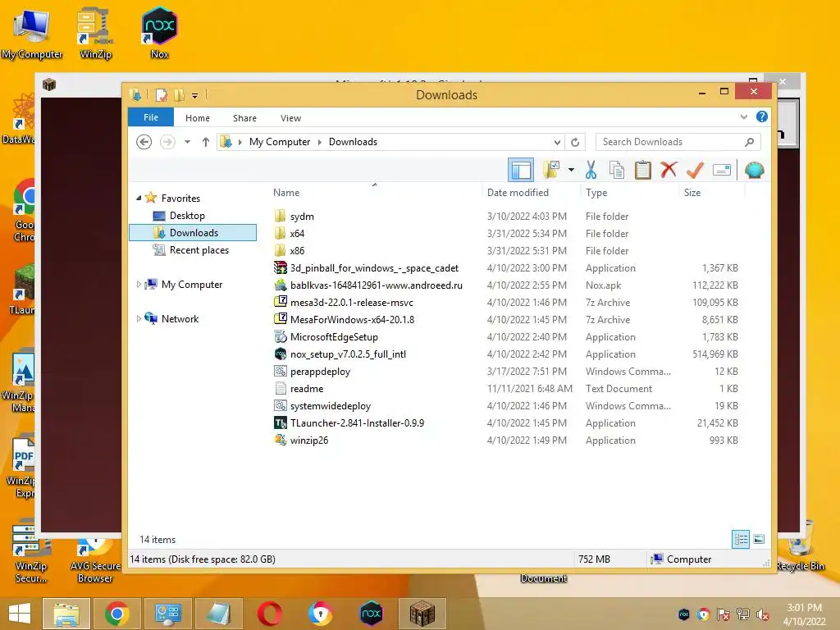Open the View ribbon tab
This screenshot has width=840, height=630.
(290, 118)
